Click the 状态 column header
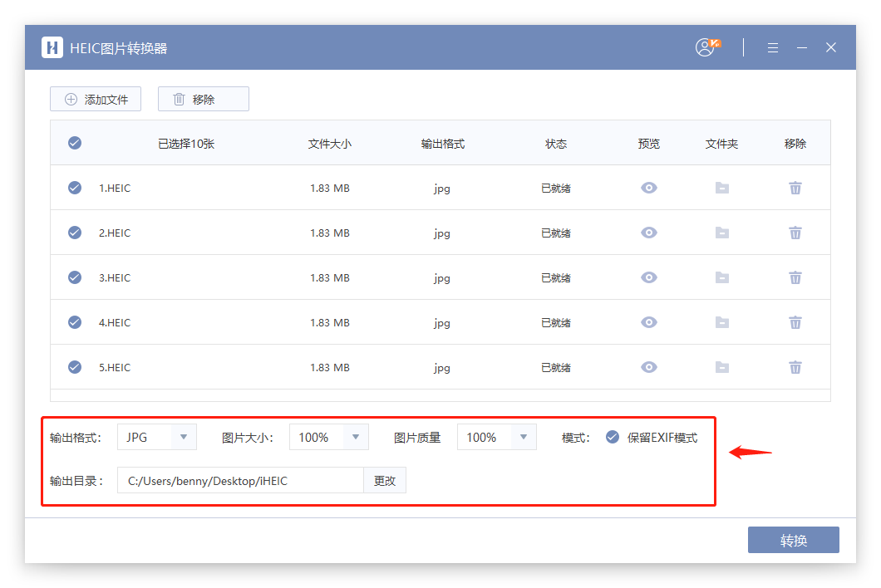This screenshot has width=881, height=588. (x=556, y=144)
